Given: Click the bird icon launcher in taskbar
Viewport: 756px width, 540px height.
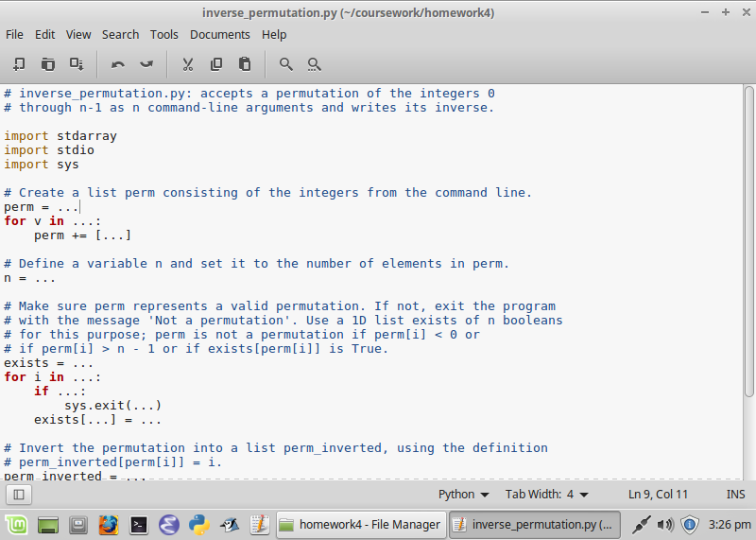Looking at the screenshot, I should (x=230, y=525).
